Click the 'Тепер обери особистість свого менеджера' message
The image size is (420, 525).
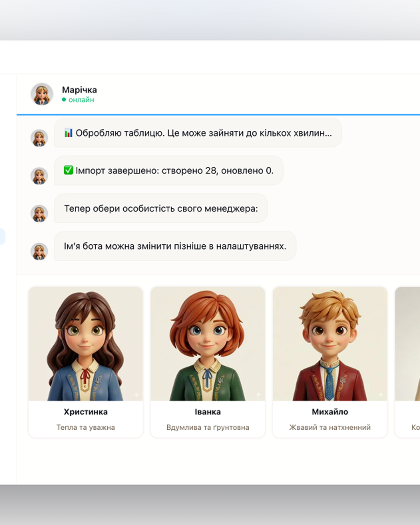(161, 208)
